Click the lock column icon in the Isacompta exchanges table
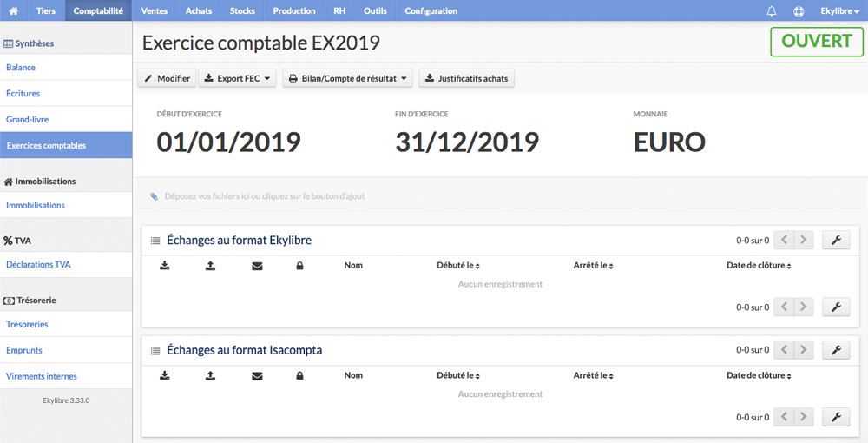This screenshot has height=443, width=868. pyautogui.click(x=299, y=375)
